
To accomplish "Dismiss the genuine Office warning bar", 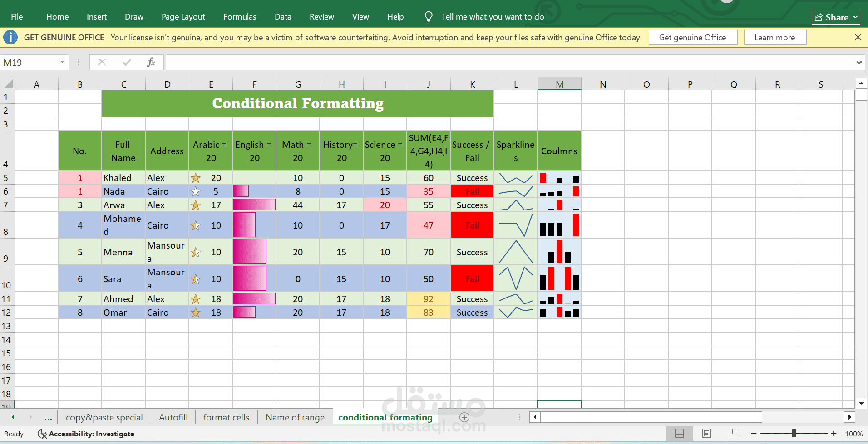I will (x=858, y=37).
